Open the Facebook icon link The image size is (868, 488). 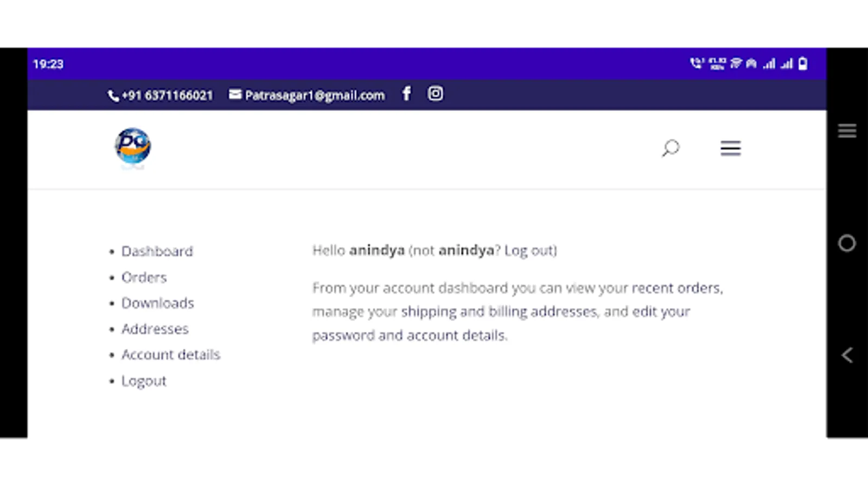click(x=406, y=94)
